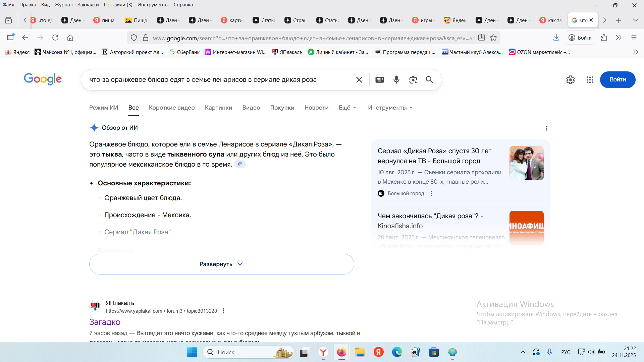Open the Дикая Роза couple thumbnail
Viewport: 644px width, 362px height.
tap(527, 163)
